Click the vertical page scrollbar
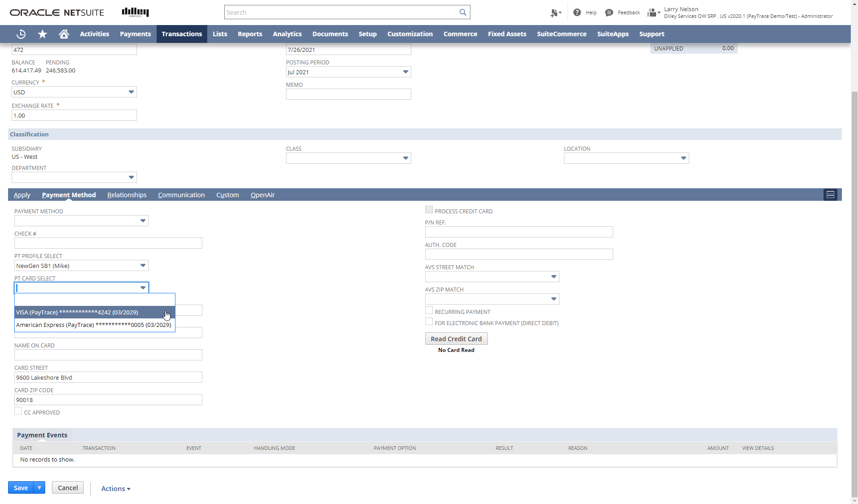The image size is (858, 504). tap(854, 295)
